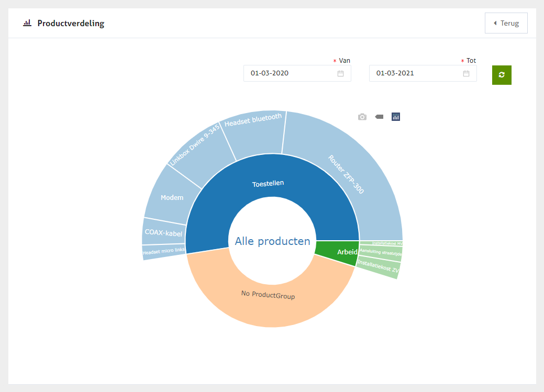This screenshot has height=392, width=544.
Task: Expand the Toestellen segment in the chart
Action: (x=268, y=184)
